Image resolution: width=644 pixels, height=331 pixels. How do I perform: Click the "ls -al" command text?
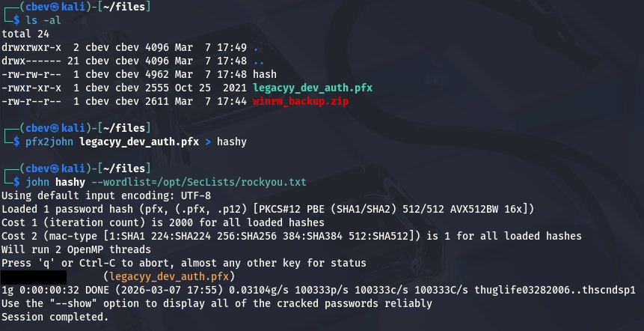point(42,20)
